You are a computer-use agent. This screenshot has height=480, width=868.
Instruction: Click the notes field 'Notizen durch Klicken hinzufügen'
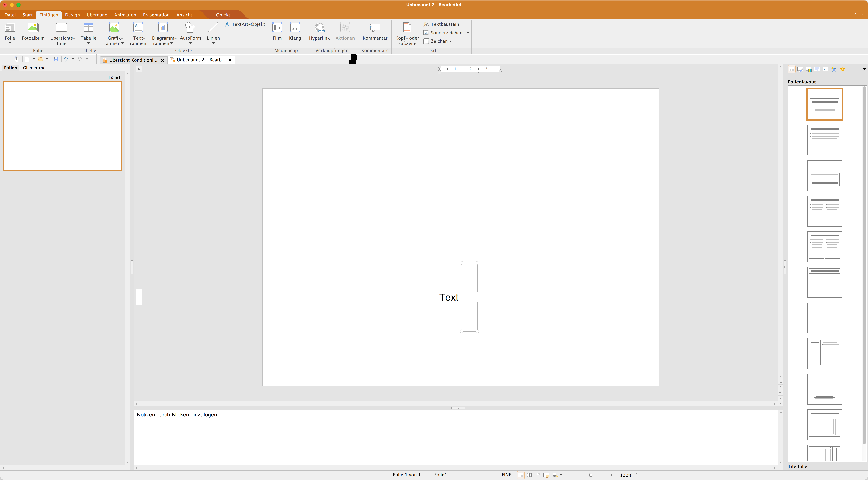[177, 415]
